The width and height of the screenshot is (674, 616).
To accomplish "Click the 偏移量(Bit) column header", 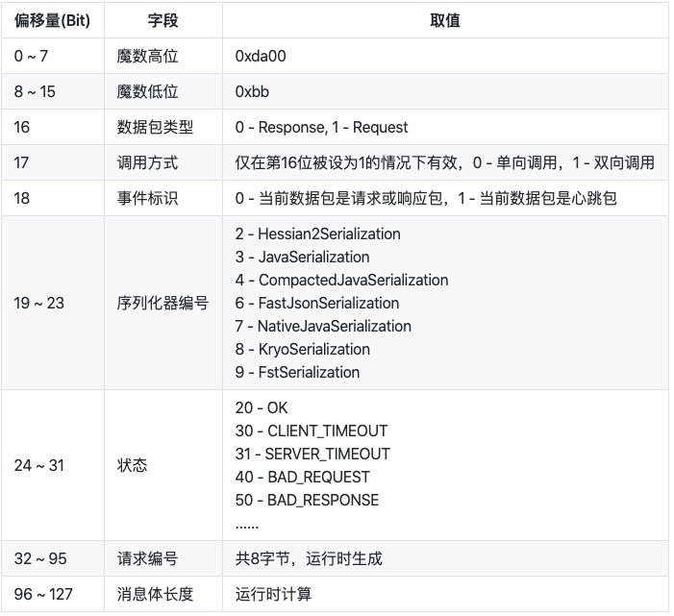I will pos(52,20).
